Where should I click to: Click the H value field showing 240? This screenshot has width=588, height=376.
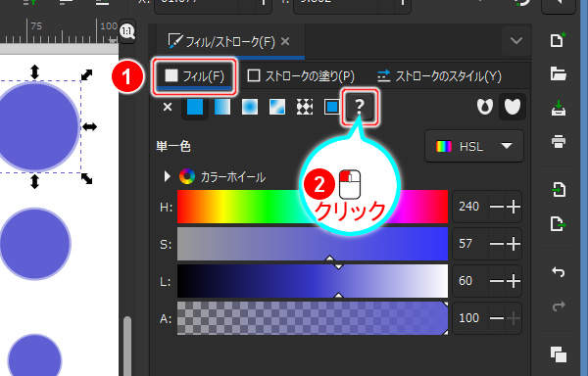click(x=469, y=207)
